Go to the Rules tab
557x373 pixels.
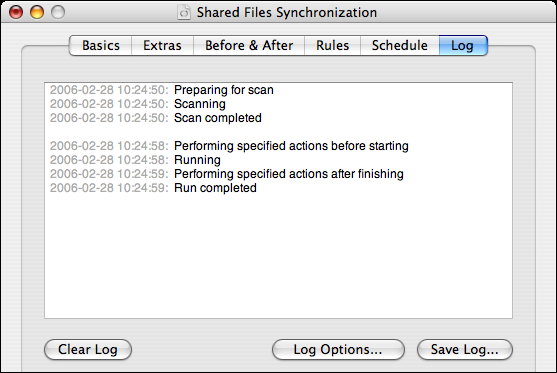point(332,45)
